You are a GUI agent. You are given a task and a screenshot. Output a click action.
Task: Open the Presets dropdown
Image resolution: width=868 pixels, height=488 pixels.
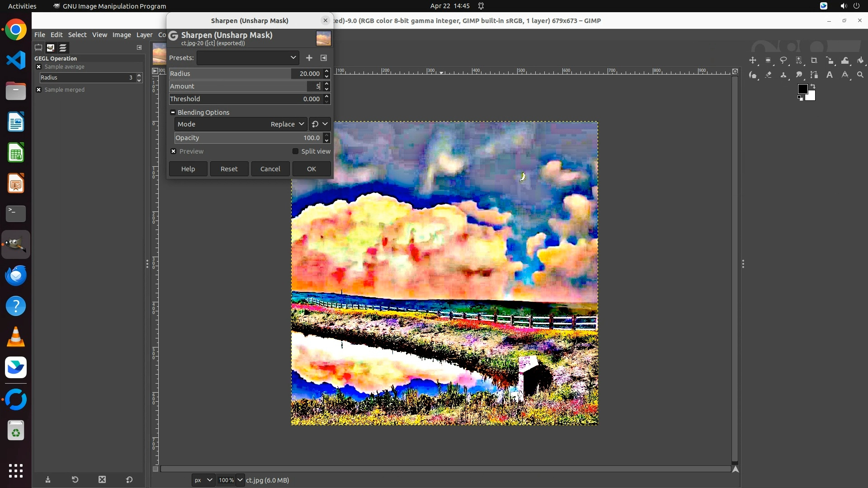[248, 58]
